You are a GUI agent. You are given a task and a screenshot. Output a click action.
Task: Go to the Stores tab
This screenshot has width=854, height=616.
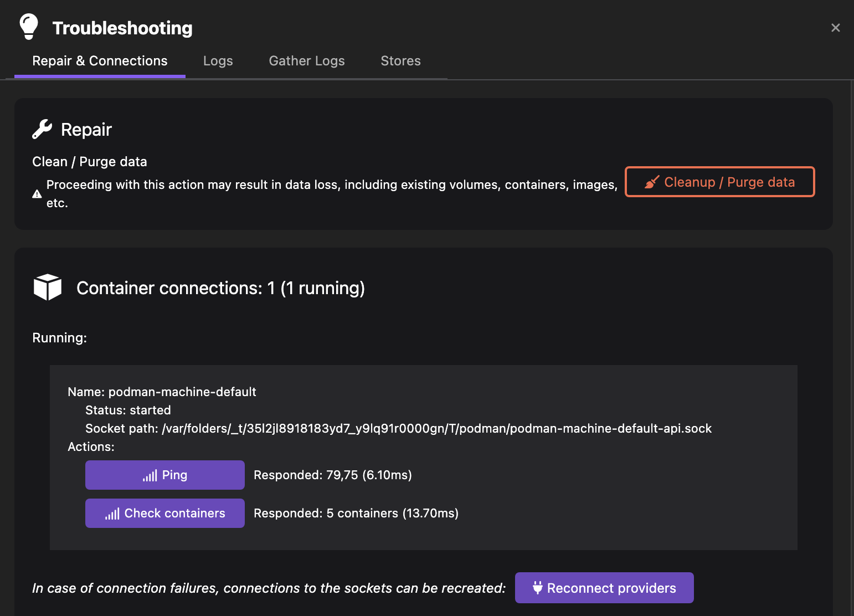coord(400,61)
